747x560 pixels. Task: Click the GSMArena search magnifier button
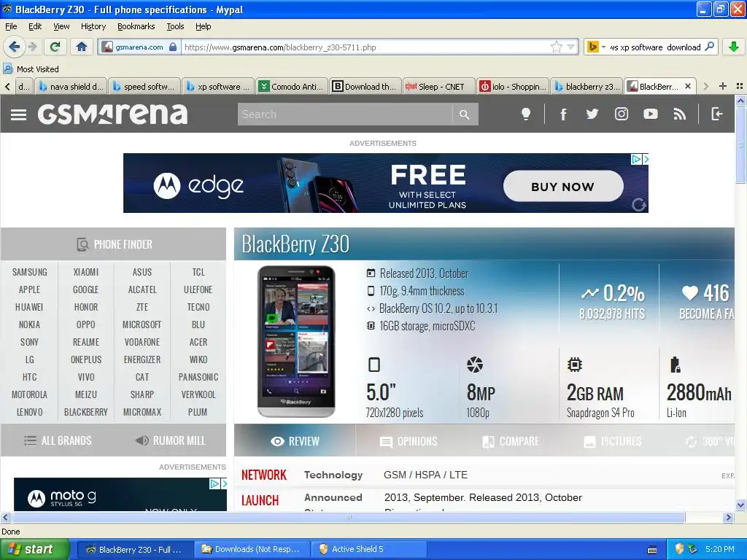coord(465,114)
